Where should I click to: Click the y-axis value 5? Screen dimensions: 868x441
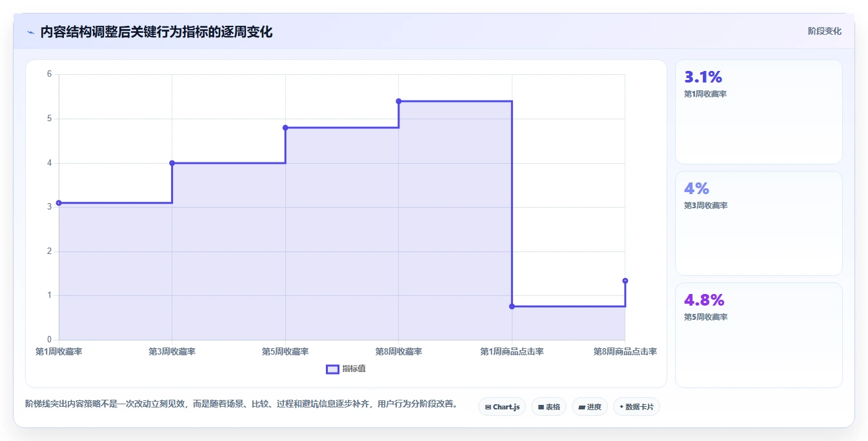point(49,119)
